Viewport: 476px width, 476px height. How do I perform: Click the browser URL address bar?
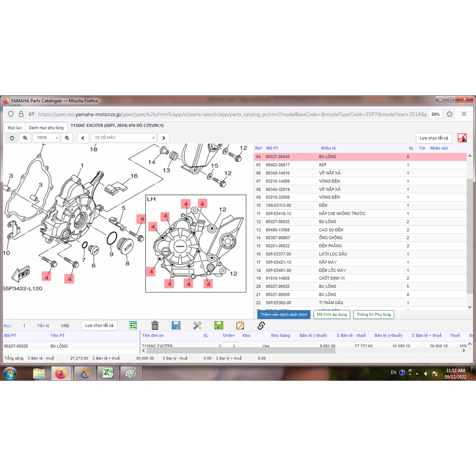click(x=232, y=114)
